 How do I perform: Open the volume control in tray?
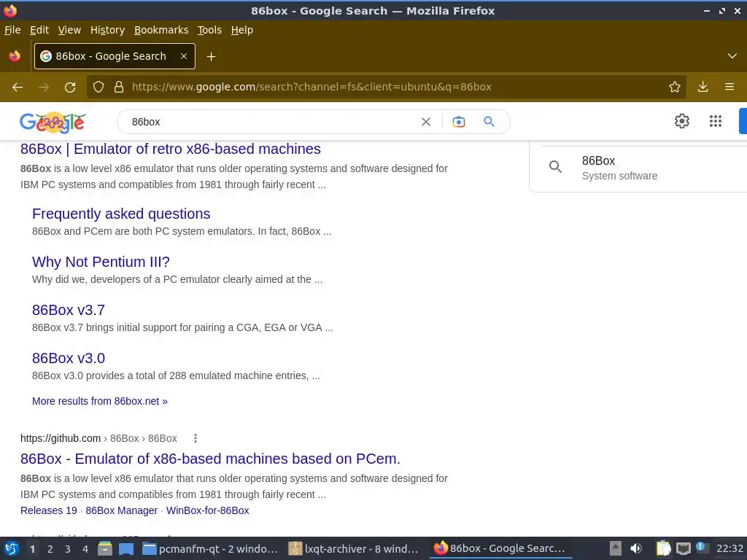(636, 548)
